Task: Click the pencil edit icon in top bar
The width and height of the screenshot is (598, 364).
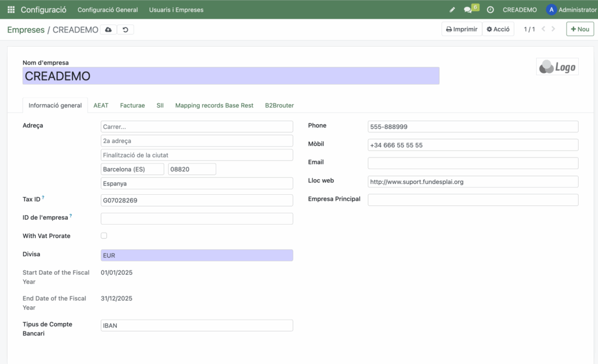Action: coord(452,10)
